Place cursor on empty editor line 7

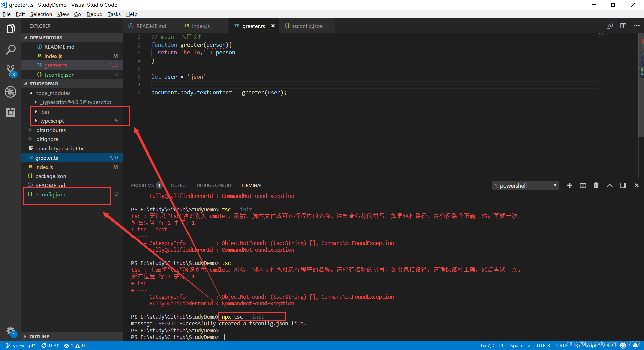click(x=374, y=84)
